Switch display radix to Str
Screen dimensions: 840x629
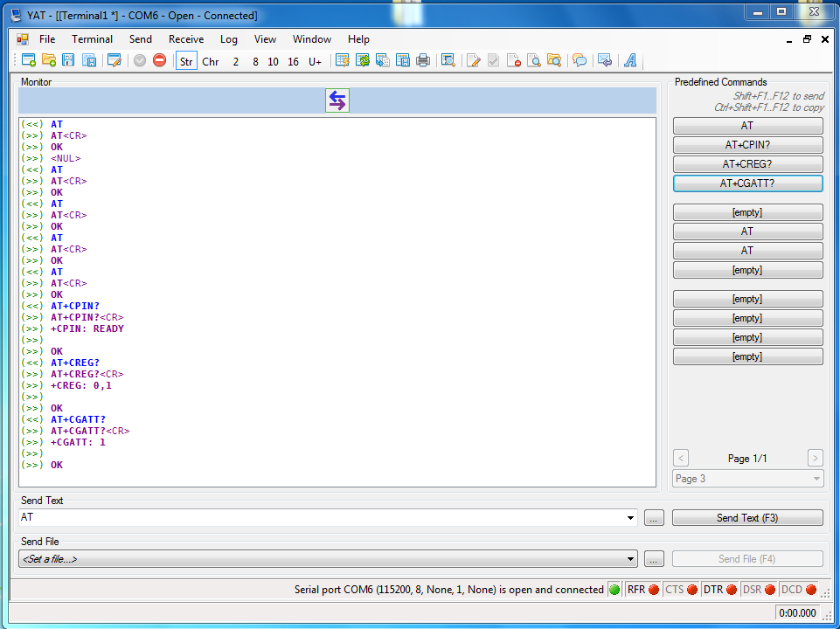tap(186, 61)
